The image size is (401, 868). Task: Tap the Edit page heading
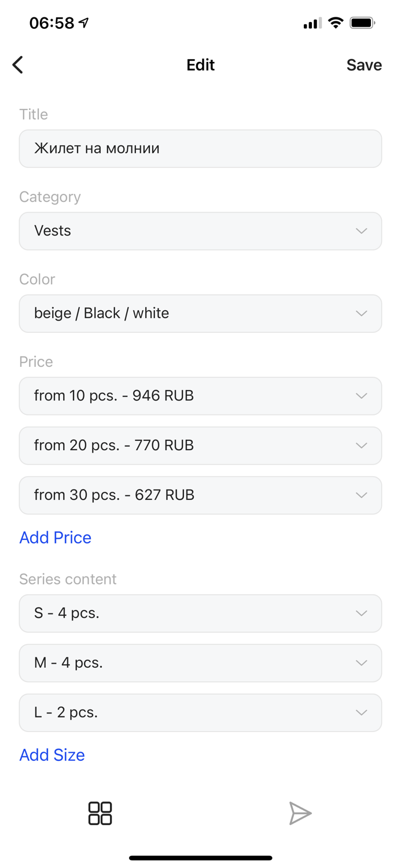pyautogui.click(x=200, y=65)
